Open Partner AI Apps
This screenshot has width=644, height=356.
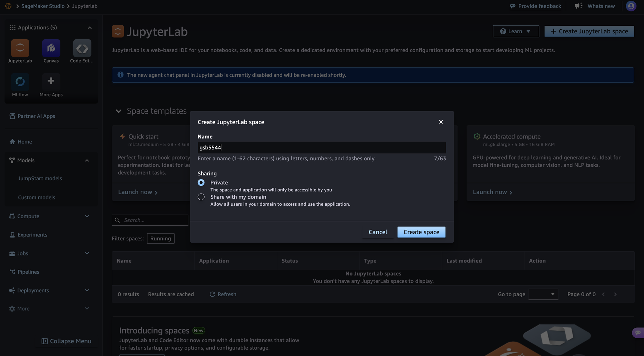[x=32, y=116]
